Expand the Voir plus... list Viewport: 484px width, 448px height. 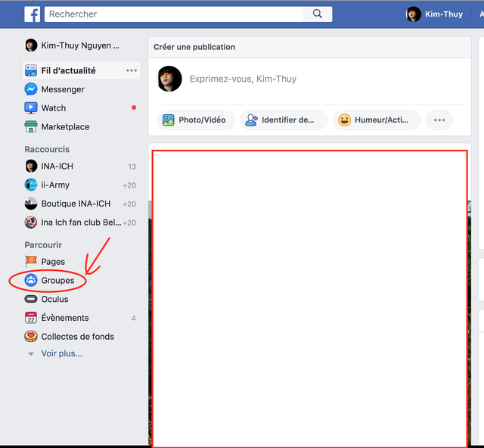pos(60,353)
